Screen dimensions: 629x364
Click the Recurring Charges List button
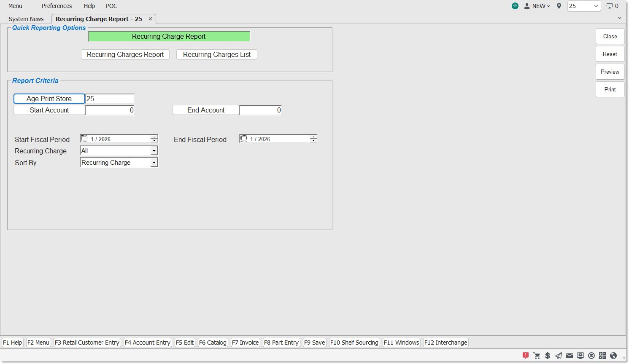point(217,54)
